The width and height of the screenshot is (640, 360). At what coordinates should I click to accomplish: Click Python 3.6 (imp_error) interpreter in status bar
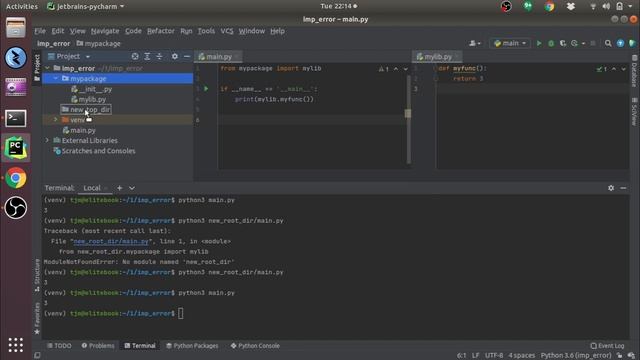pyautogui.click(x=576, y=356)
